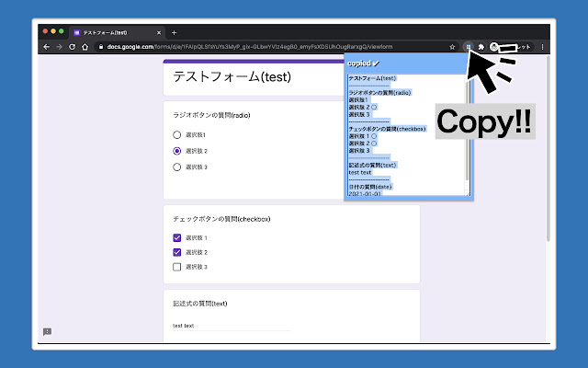Click the 記述式の質問(text) question label
Image resolution: width=588 pixels, height=368 pixels.
click(x=200, y=304)
